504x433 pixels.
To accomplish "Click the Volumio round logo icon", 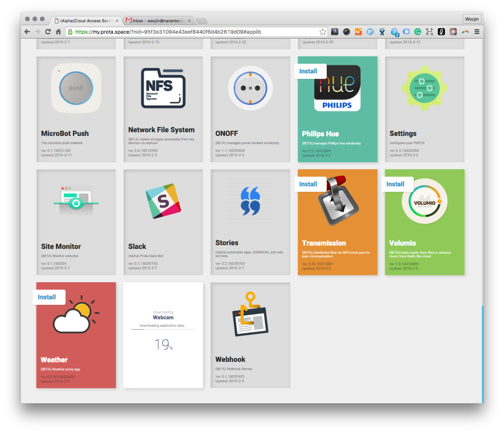I will [425, 201].
